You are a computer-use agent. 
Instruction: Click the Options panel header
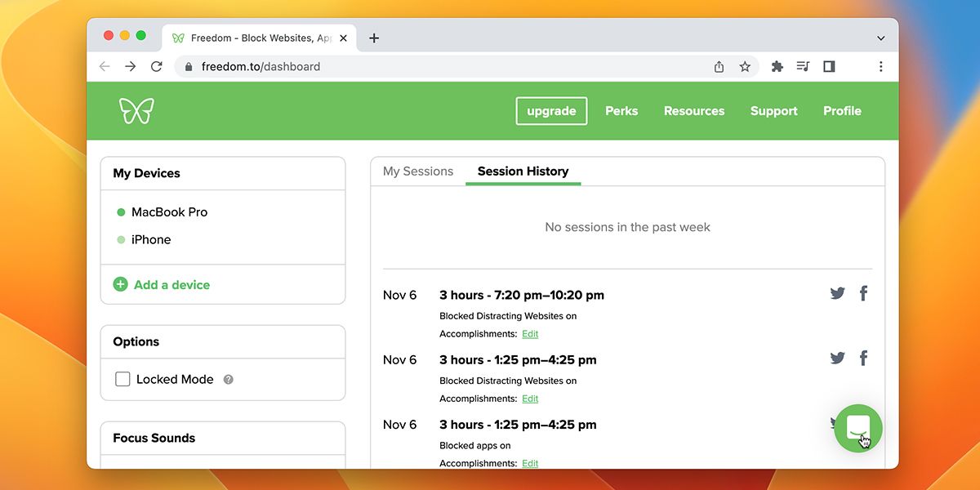tap(222, 342)
